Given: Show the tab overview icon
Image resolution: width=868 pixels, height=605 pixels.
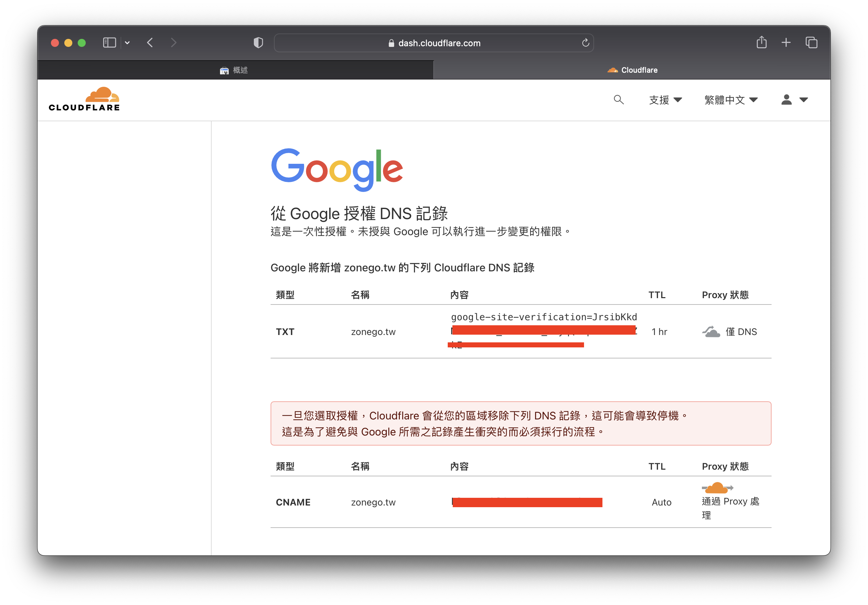Looking at the screenshot, I should tap(811, 43).
